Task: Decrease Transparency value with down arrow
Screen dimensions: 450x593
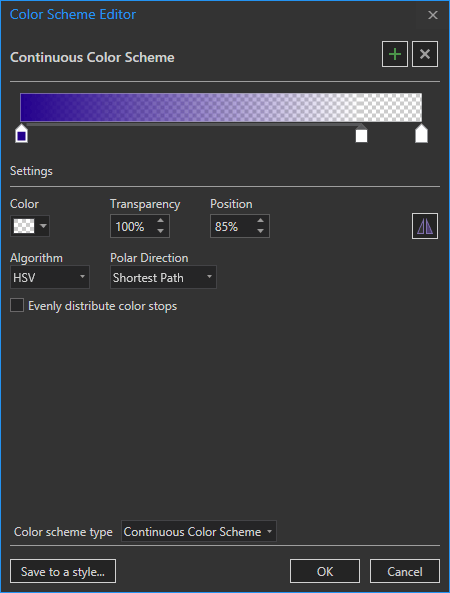Action: pyautogui.click(x=160, y=231)
